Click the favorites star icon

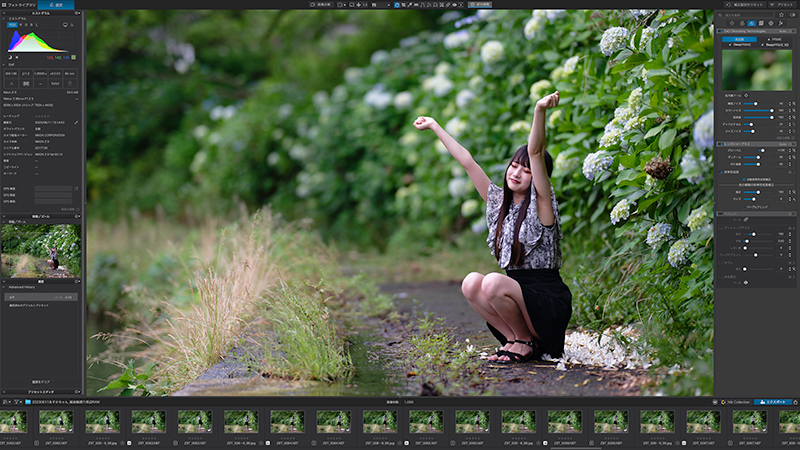click(781, 15)
